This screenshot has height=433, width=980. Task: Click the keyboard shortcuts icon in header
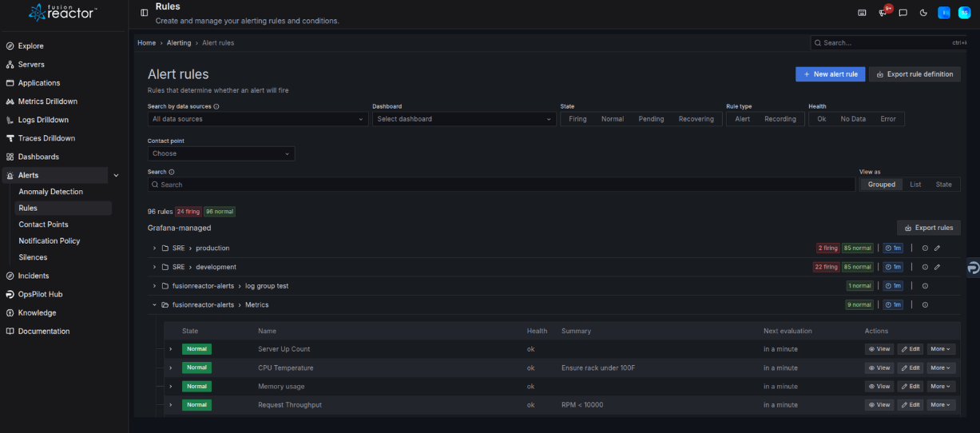click(x=862, y=13)
